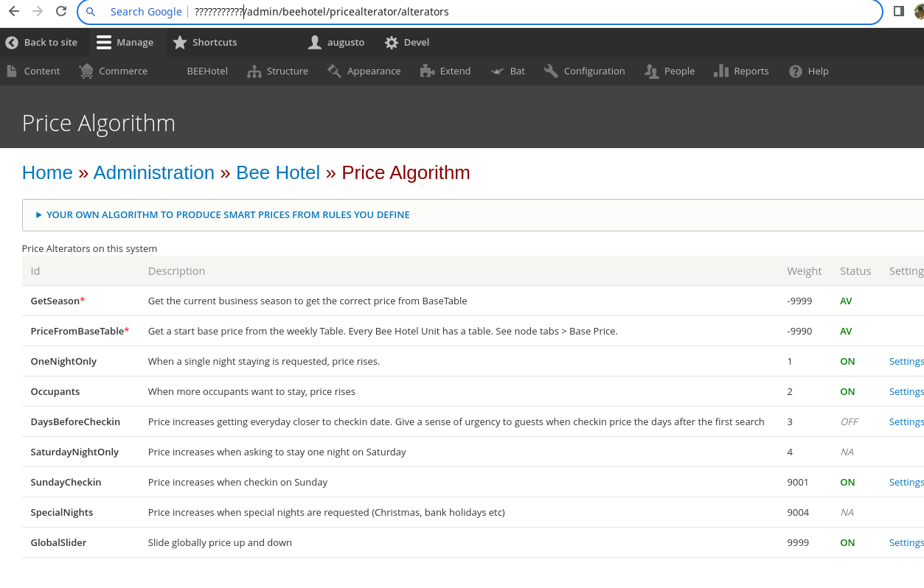Click the augusto user icon
The image size is (924, 588).
[x=315, y=42]
